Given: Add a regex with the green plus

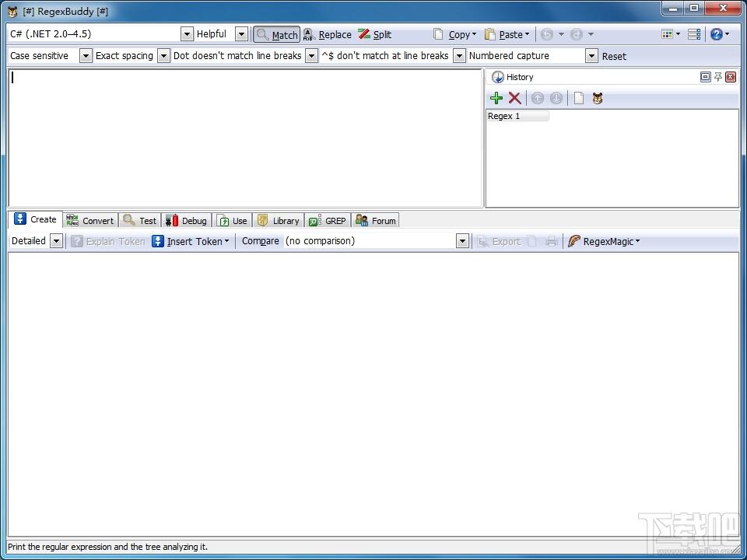Looking at the screenshot, I should pyautogui.click(x=496, y=98).
